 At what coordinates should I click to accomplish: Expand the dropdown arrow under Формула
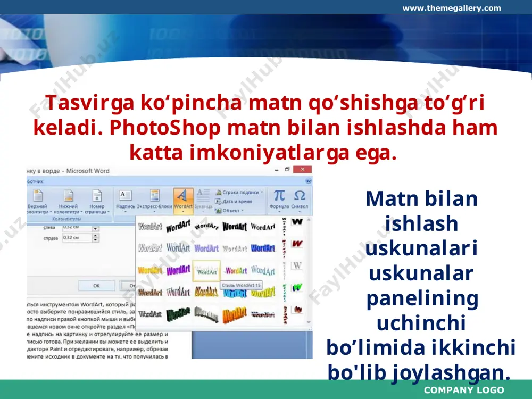coord(279,212)
